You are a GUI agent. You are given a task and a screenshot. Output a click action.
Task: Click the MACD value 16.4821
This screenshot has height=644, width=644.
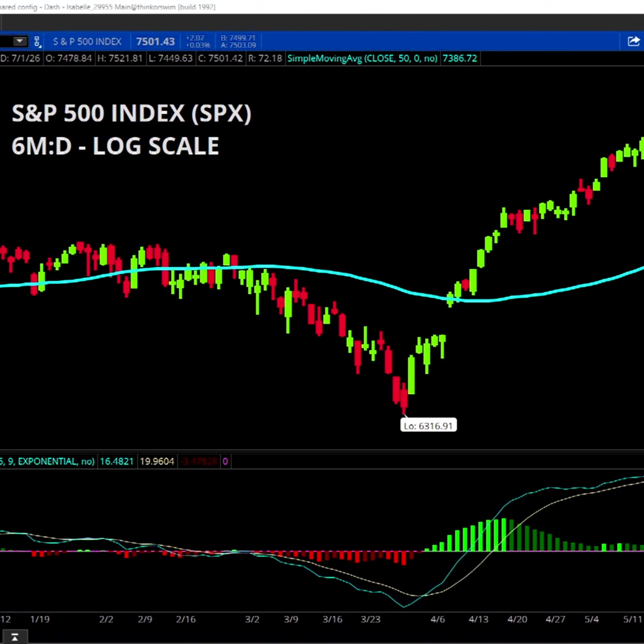coord(117,461)
